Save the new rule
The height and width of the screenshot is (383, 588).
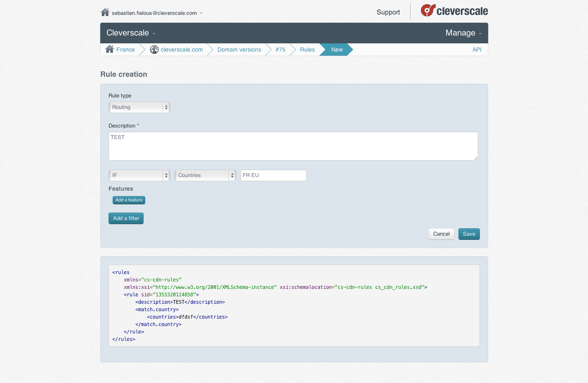pos(469,234)
